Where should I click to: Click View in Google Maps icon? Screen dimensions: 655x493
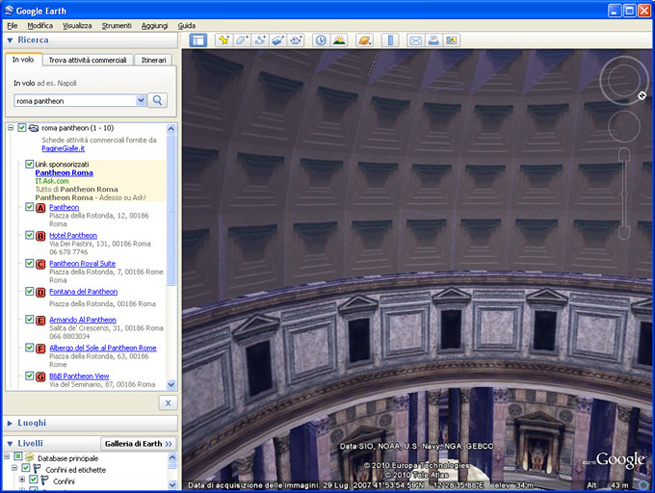(452, 41)
